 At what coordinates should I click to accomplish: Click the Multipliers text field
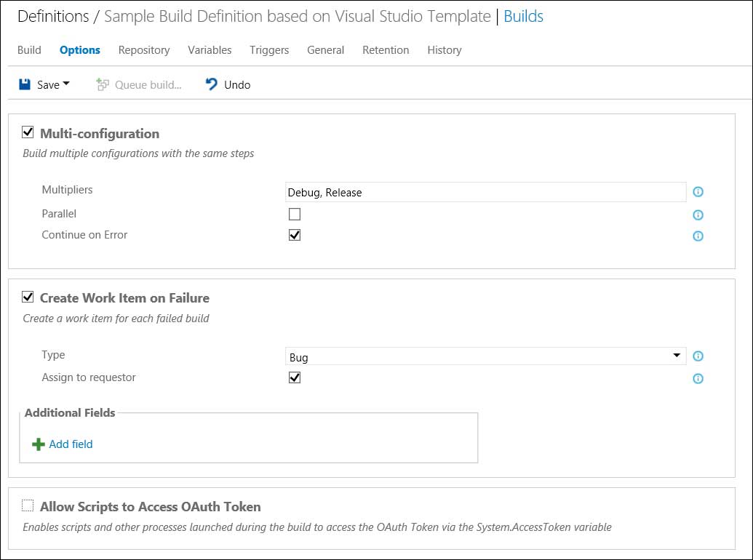[x=485, y=192]
